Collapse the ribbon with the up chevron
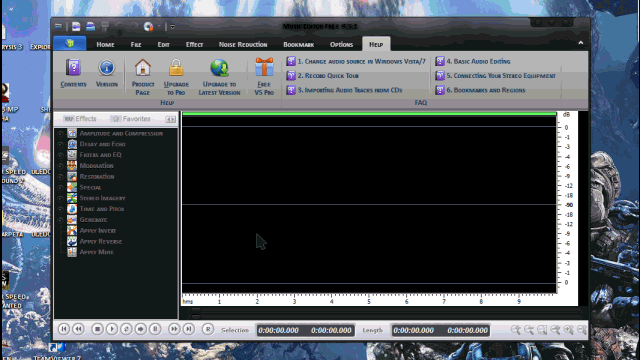 580,43
